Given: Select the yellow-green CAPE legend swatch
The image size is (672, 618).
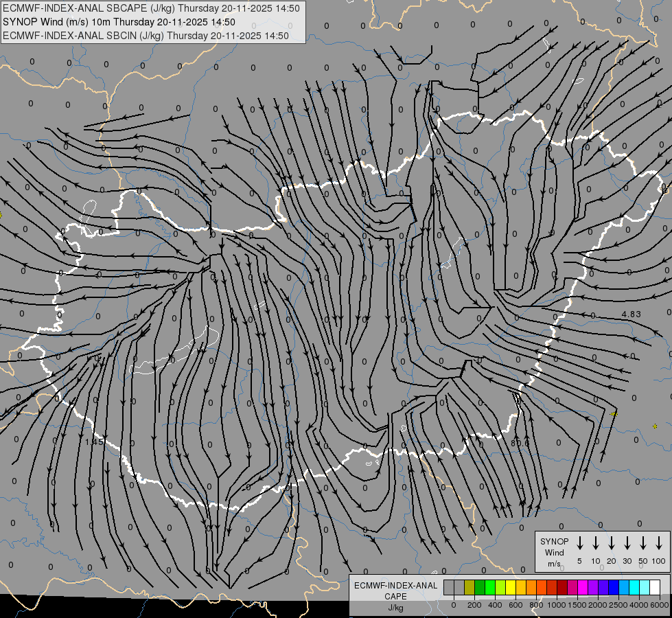Looking at the screenshot, I should [x=500, y=587].
